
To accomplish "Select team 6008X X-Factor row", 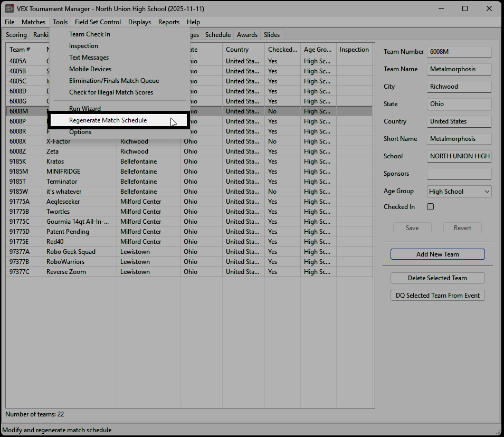I will click(189, 141).
